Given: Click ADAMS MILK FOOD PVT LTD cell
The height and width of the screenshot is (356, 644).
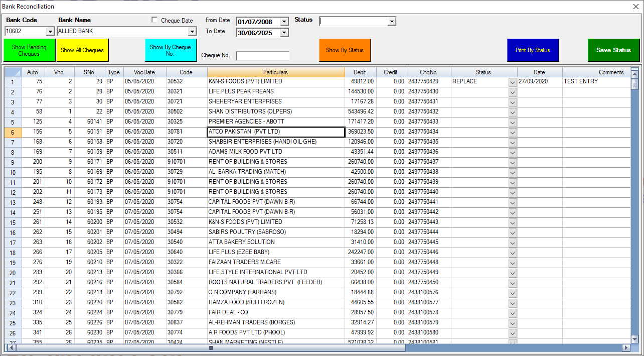Looking at the screenshot, I should click(276, 152).
